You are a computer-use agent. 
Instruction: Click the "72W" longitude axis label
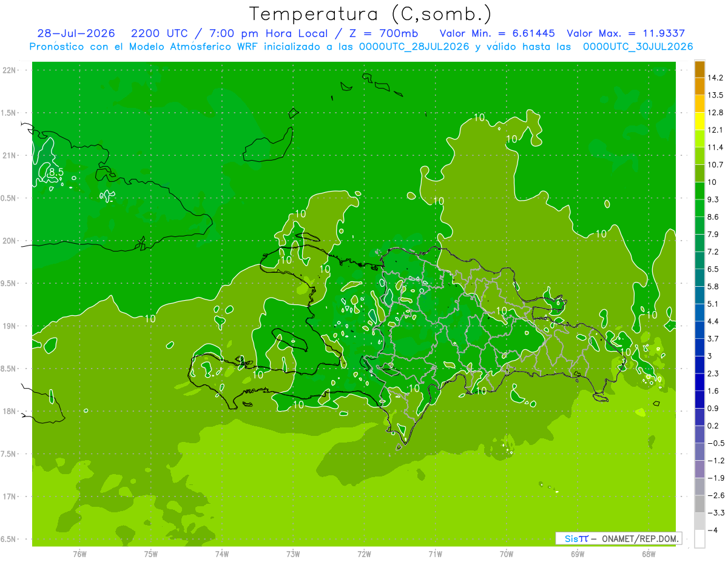pyautogui.click(x=364, y=554)
